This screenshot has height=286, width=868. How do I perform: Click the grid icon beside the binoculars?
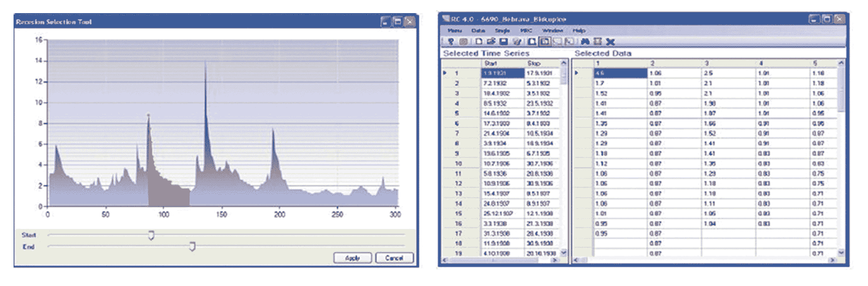pyautogui.click(x=598, y=41)
